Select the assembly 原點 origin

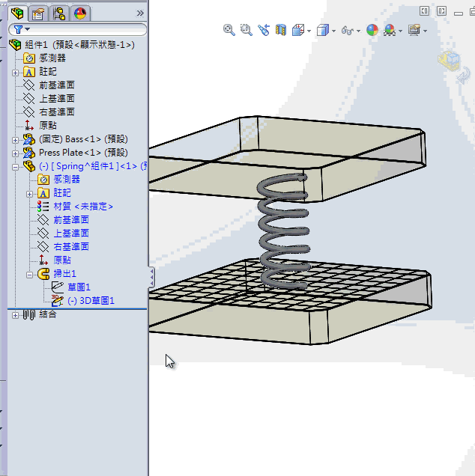48,125
